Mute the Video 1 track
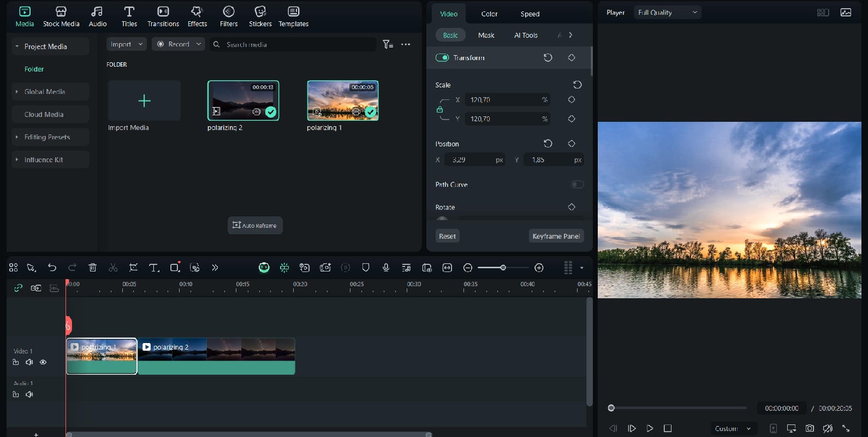868x437 pixels. point(29,362)
